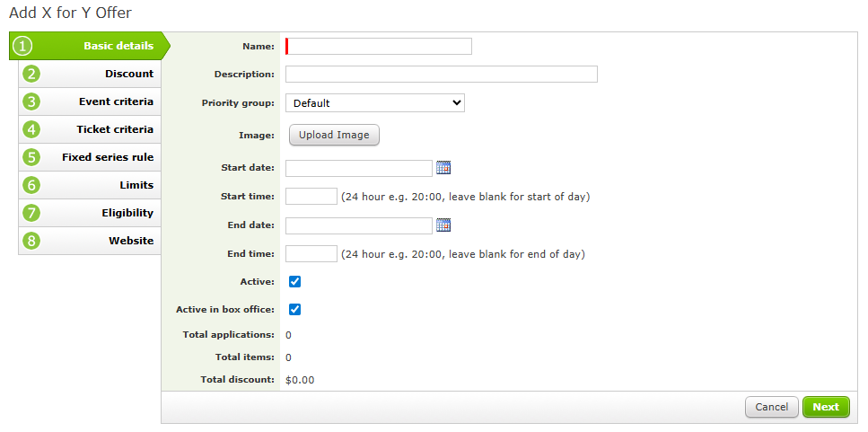
Task: Click the Total discount value $0.00
Action: pyautogui.click(x=300, y=380)
